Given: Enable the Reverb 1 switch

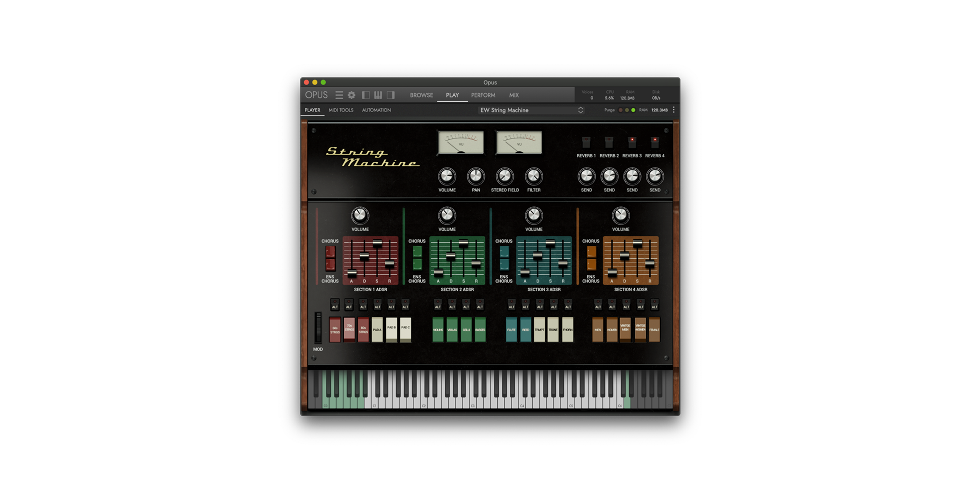Looking at the screenshot, I should [x=586, y=142].
